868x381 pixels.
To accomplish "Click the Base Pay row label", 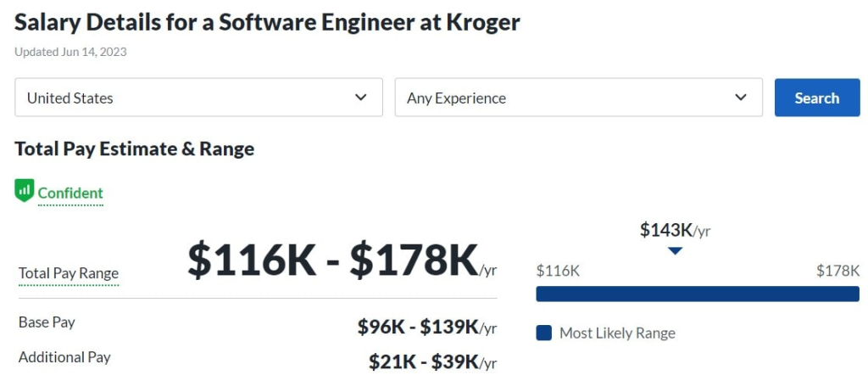I will (47, 322).
